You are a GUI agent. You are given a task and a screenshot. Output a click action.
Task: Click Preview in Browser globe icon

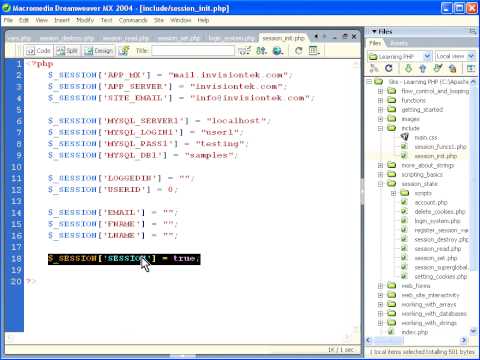coord(278,51)
